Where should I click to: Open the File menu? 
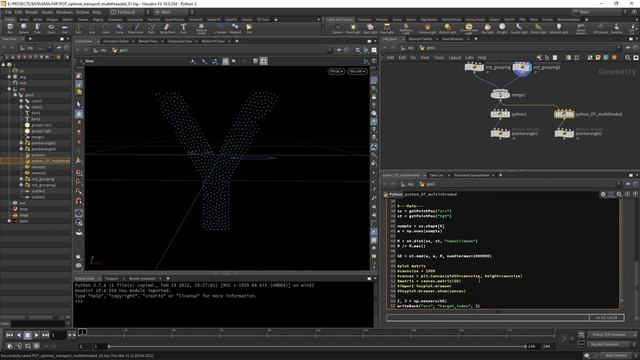tap(8, 12)
